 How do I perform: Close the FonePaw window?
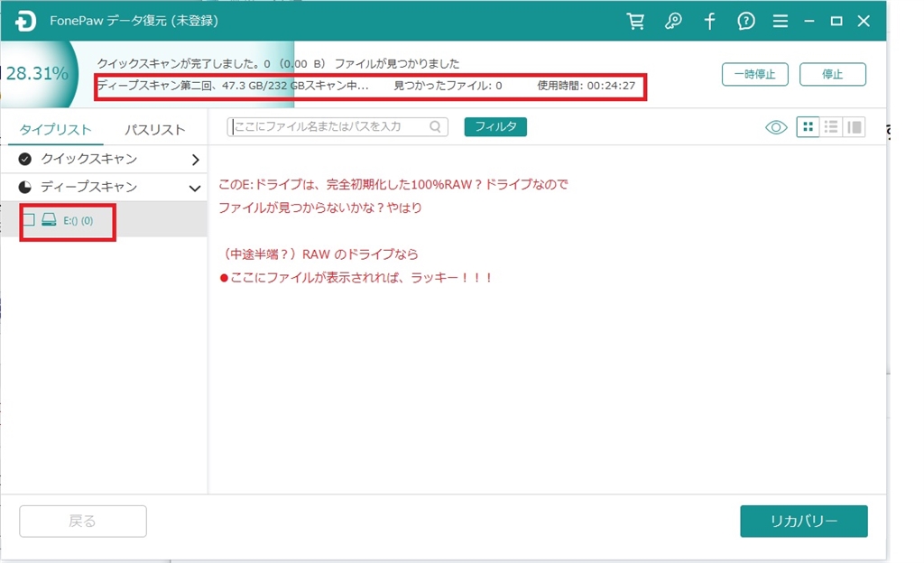tap(864, 21)
